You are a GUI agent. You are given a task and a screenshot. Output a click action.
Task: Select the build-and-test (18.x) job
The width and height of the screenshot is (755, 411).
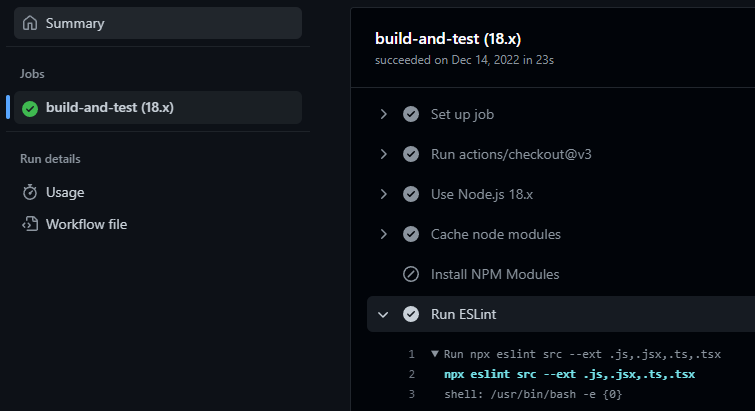[x=158, y=107]
